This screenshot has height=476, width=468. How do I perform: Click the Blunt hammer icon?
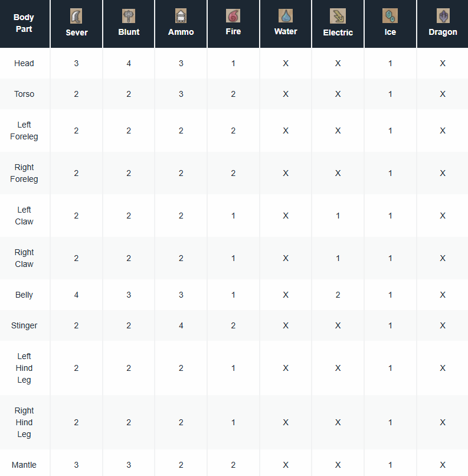coord(129,16)
